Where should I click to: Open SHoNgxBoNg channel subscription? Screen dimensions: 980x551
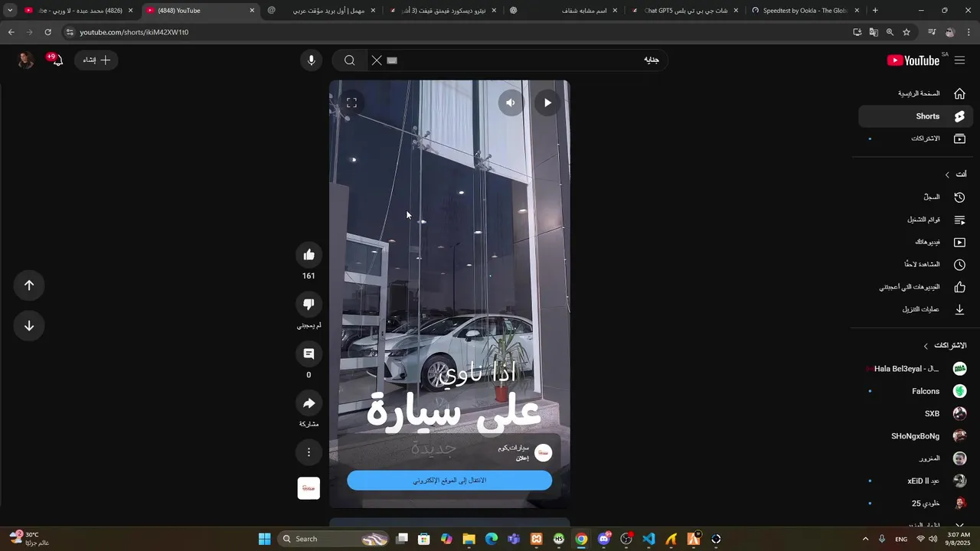[x=916, y=436]
